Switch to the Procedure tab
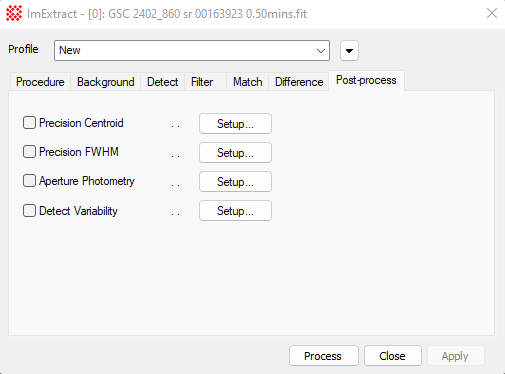This screenshot has height=374, width=505. click(x=40, y=82)
